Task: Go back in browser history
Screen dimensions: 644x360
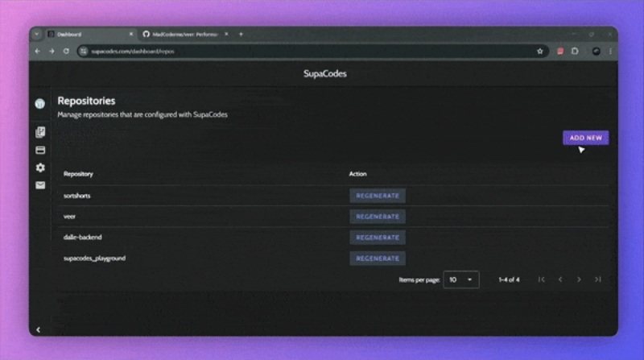Action: tap(37, 52)
